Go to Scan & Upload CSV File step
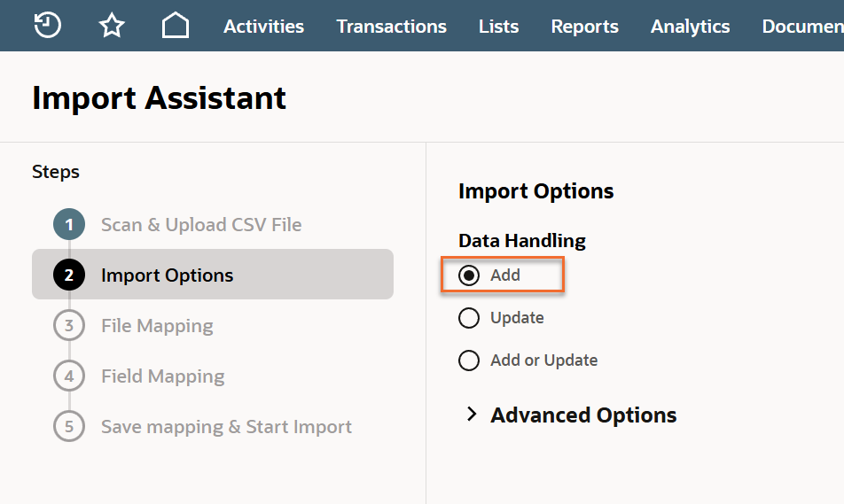The height and width of the screenshot is (504, 844). 201,225
